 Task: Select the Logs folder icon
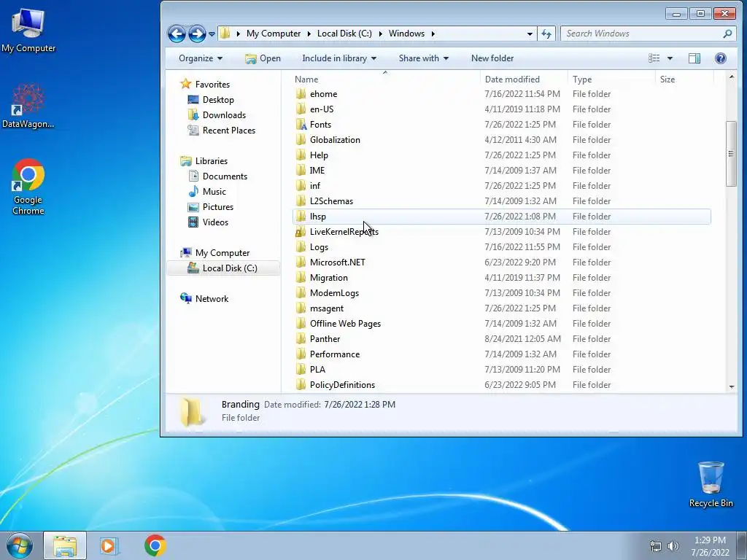pos(301,246)
